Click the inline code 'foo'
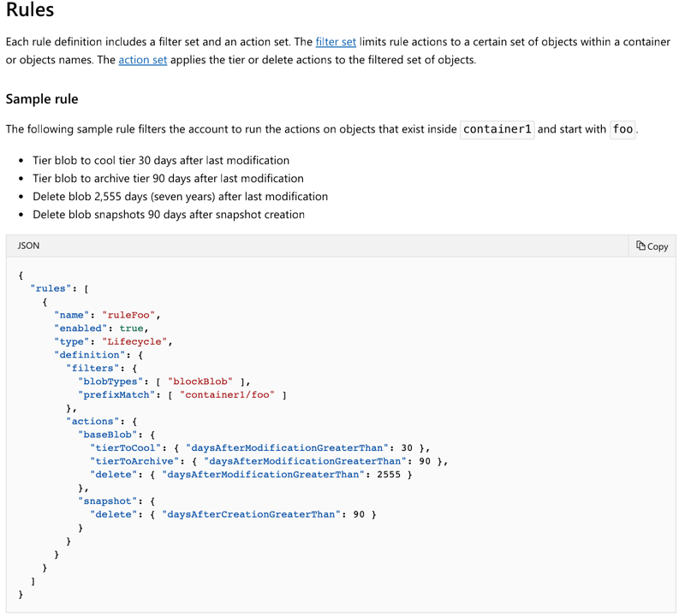The image size is (685, 616). pyautogui.click(x=622, y=129)
